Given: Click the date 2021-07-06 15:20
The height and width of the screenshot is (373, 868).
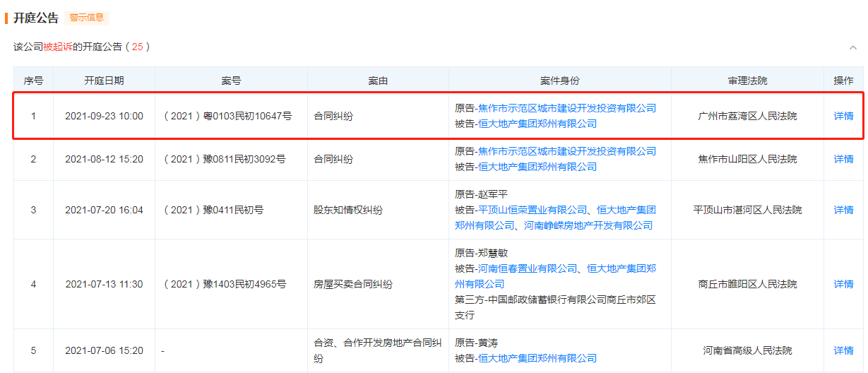Looking at the screenshot, I should 104,350.
